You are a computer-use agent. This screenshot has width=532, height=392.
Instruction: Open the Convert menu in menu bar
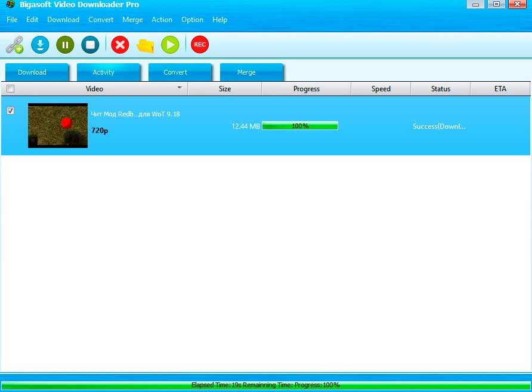101,20
